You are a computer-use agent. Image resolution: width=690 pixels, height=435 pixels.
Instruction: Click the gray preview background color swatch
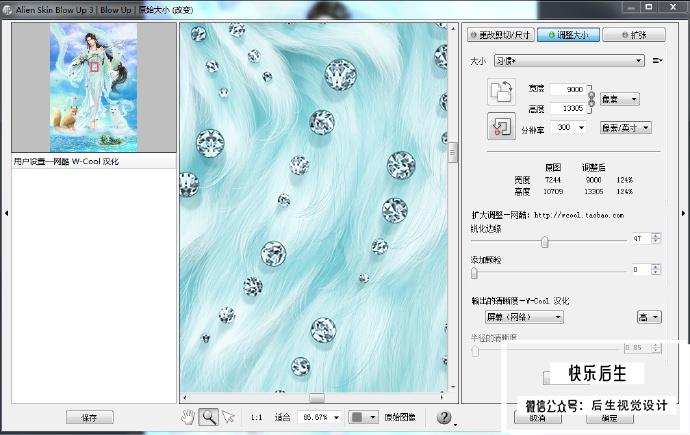click(x=357, y=417)
